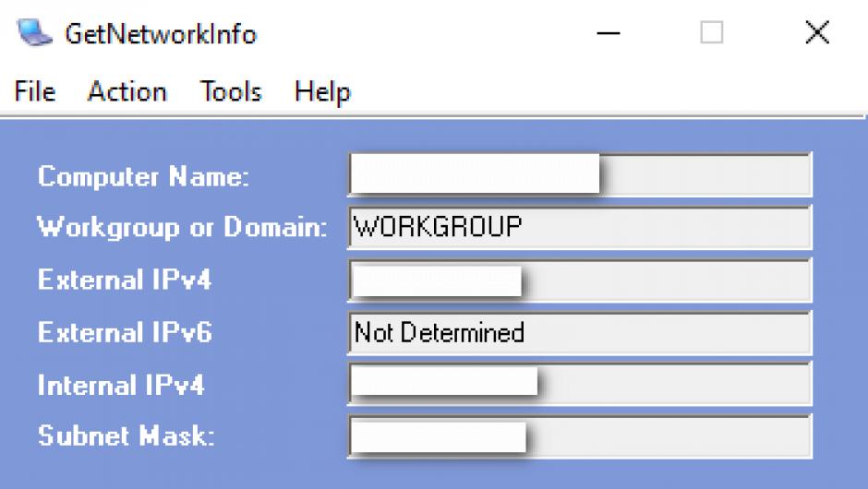The width and height of the screenshot is (868, 489).
Task: Select the Subnet Mask value field
Action: pyautogui.click(x=579, y=436)
